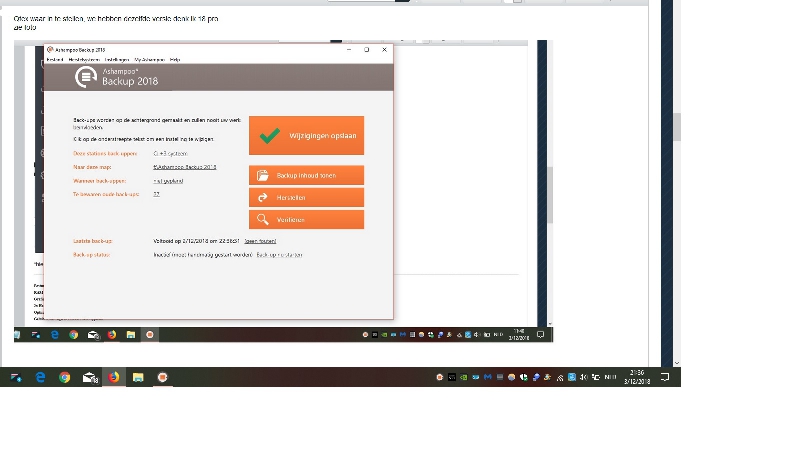This screenshot has width=800, height=450.
Task: Click the Verifiëren magnifier button
Action: [x=306, y=219]
